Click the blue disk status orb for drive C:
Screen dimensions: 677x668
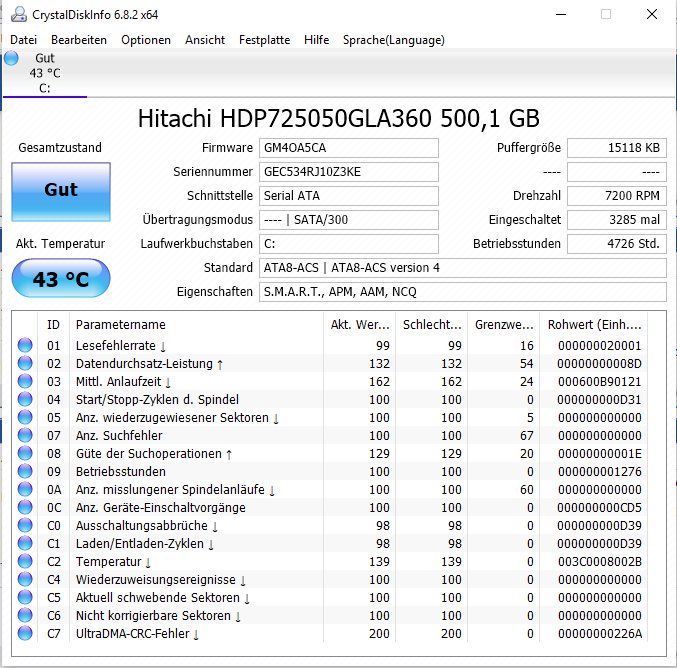click(x=11, y=58)
